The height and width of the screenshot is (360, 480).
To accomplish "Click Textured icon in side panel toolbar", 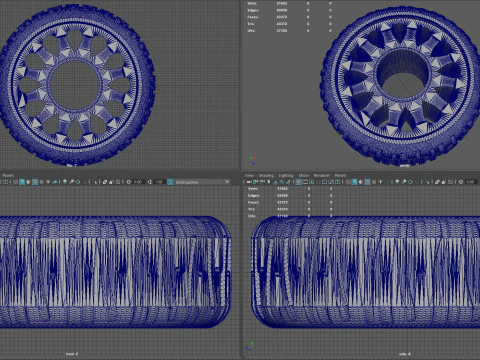I will coord(374,182).
